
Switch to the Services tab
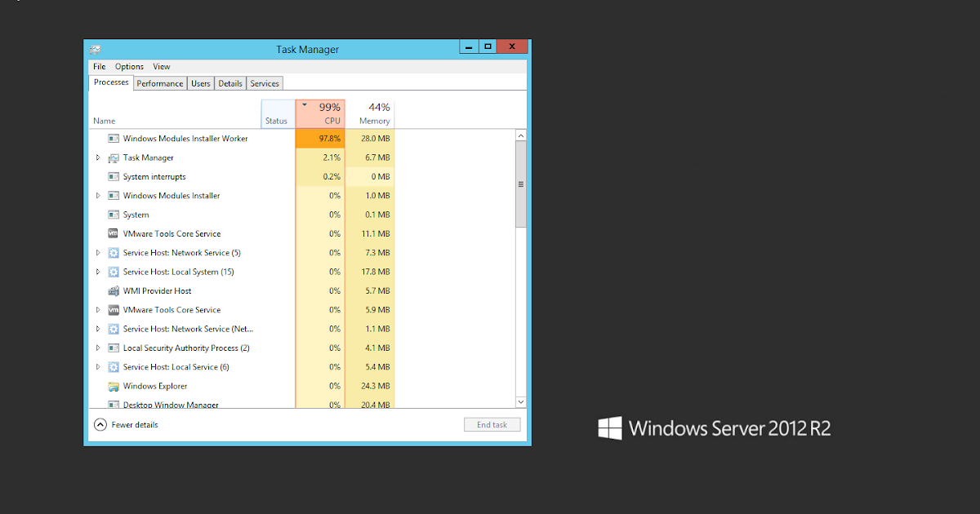coord(265,83)
